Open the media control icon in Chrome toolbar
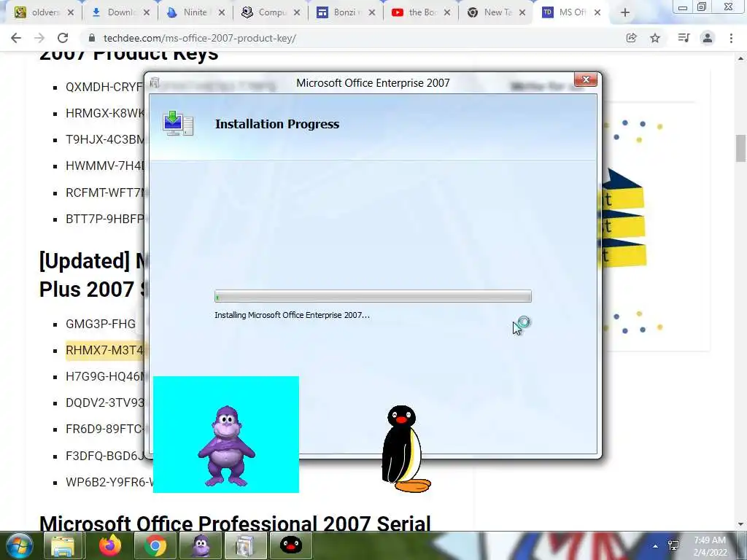747x560 pixels. pos(684,38)
